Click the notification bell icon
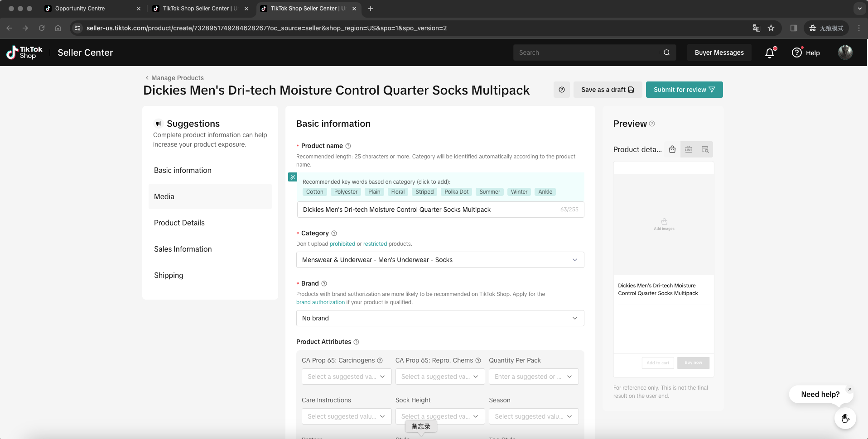This screenshot has width=868, height=439. (769, 53)
